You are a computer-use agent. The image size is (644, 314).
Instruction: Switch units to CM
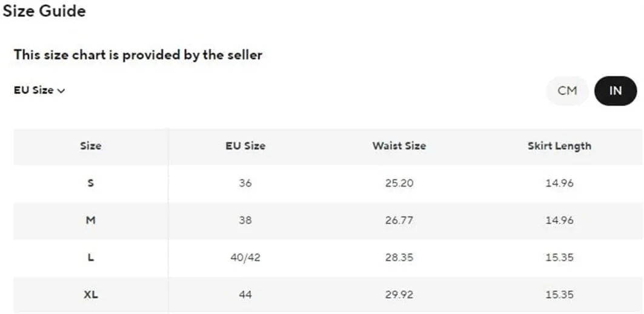click(x=567, y=91)
